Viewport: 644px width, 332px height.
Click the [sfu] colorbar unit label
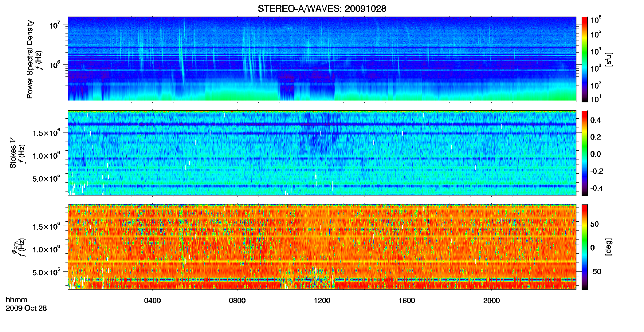click(609, 59)
